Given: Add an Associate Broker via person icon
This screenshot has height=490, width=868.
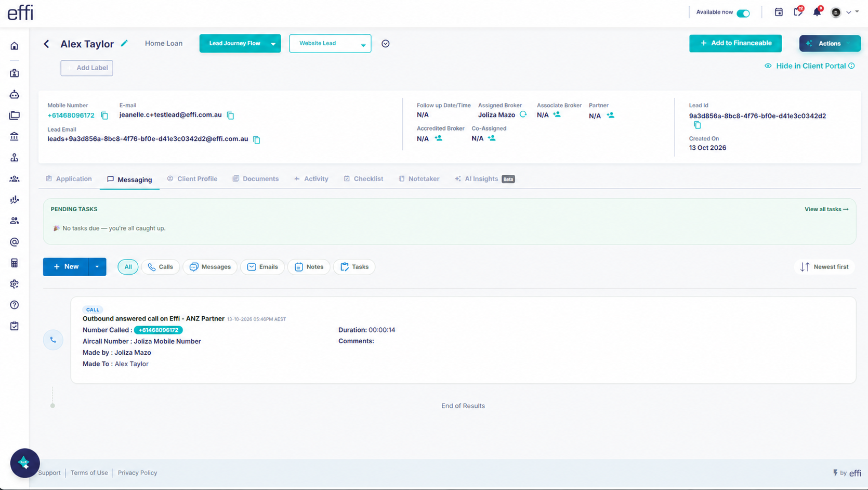Looking at the screenshot, I should click(557, 114).
